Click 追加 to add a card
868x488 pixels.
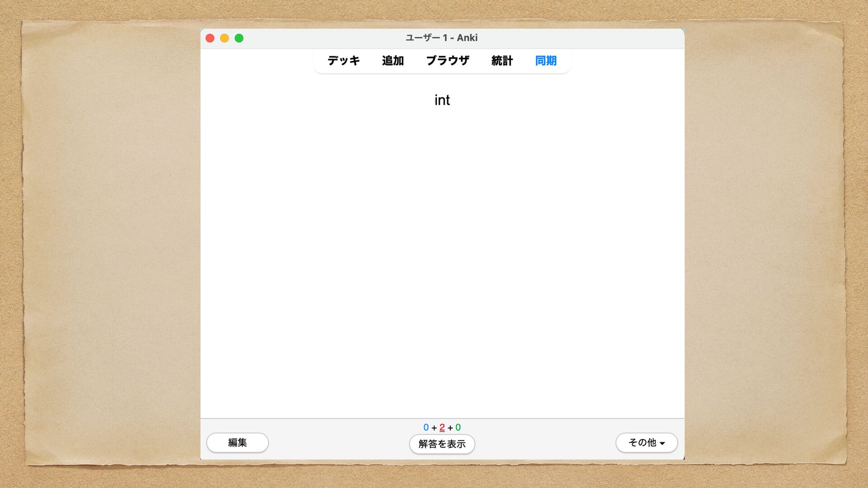(x=392, y=61)
